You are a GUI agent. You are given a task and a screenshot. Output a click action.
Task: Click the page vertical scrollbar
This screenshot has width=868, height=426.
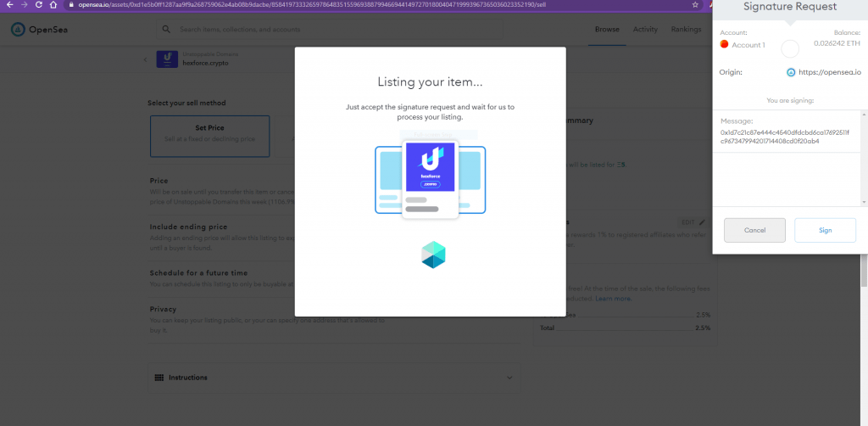click(x=863, y=270)
